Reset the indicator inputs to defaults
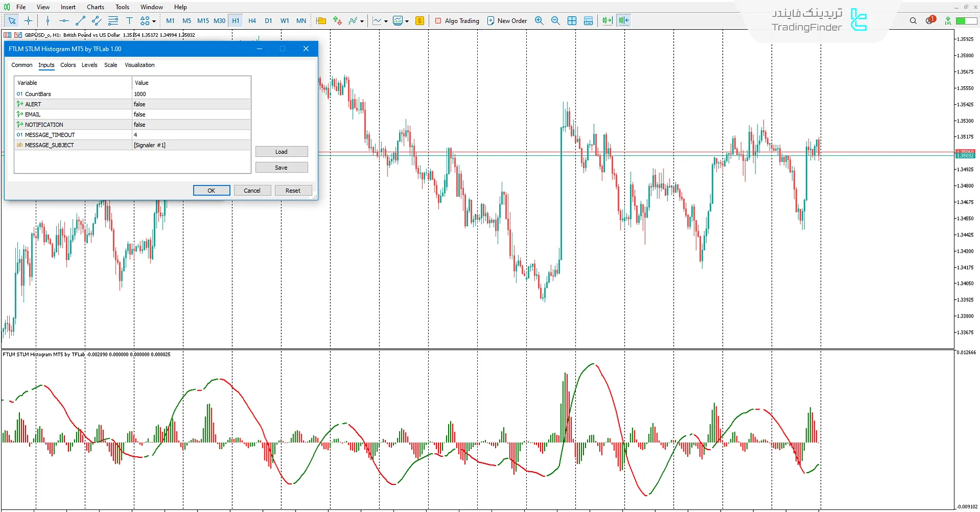This screenshot has height=512, width=980. coord(293,190)
